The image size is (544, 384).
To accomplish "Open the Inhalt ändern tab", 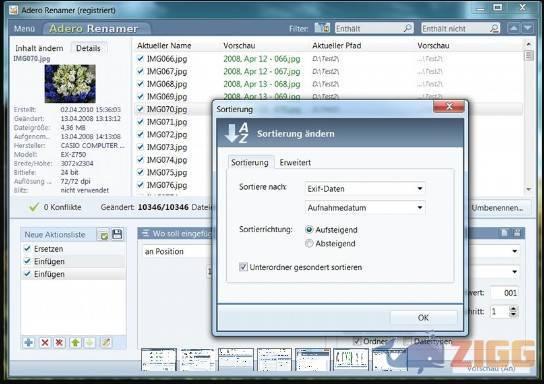I will [x=39, y=48].
